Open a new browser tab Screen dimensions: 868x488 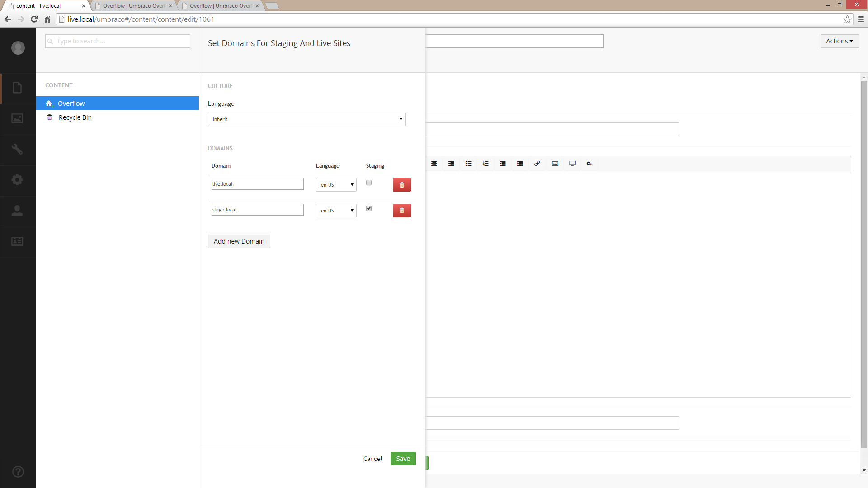[272, 6]
